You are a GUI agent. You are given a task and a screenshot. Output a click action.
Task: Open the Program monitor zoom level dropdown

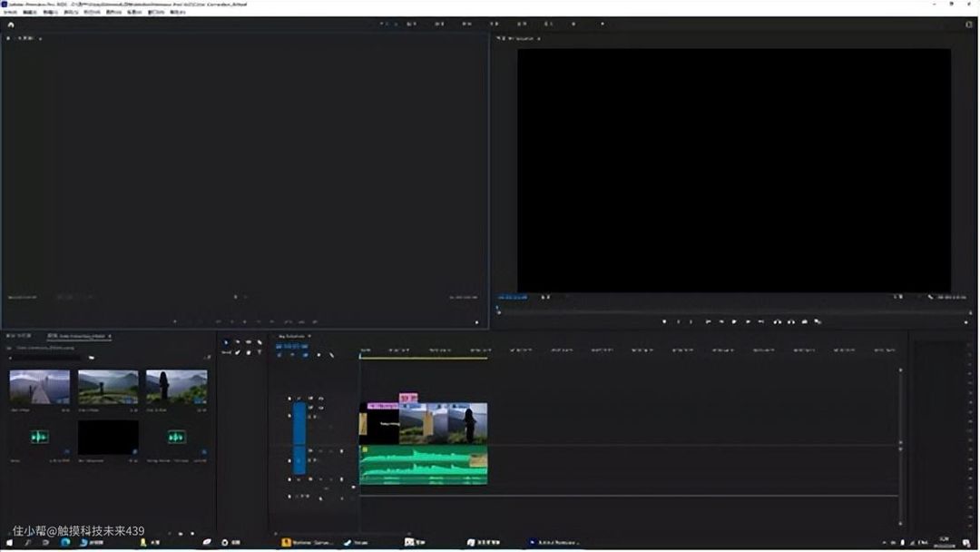(x=545, y=297)
